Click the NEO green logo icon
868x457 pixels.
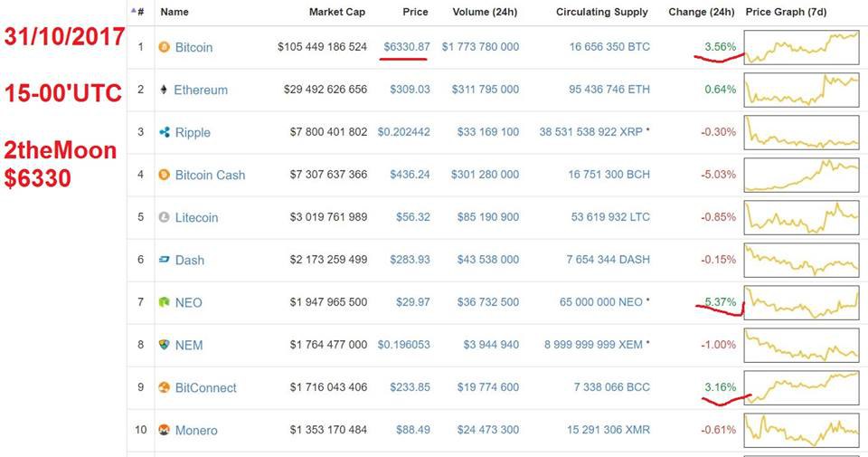pyautogui.click(x=164, y=302)
